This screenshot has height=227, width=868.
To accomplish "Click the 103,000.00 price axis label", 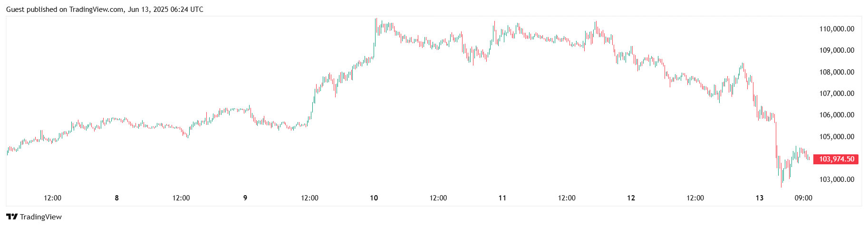I will 836,180.
